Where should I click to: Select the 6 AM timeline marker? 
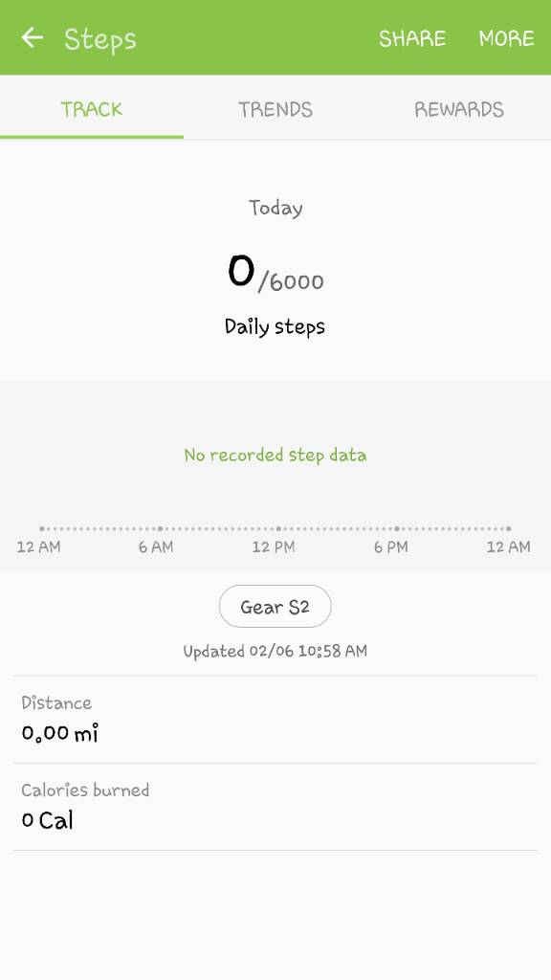(x=156, y=546)
